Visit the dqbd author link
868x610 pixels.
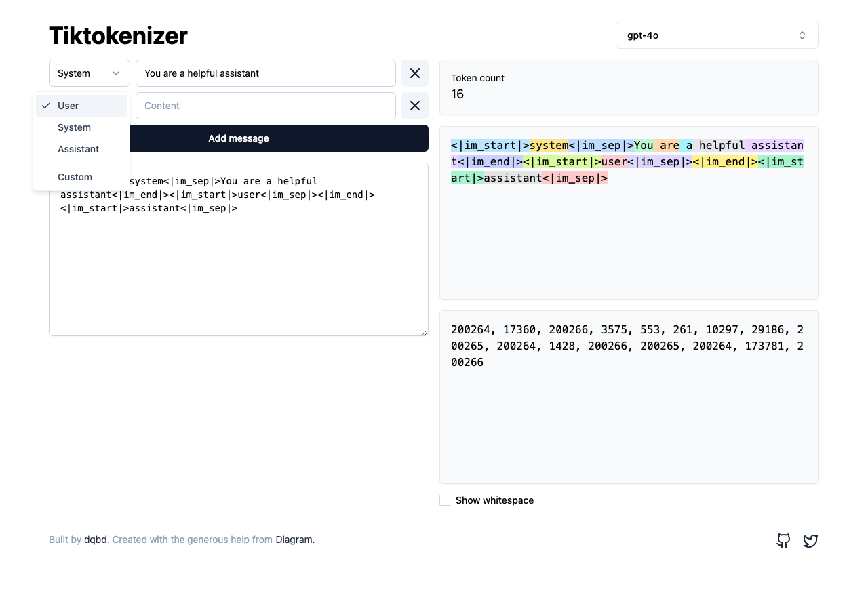[x=96, y=540]
